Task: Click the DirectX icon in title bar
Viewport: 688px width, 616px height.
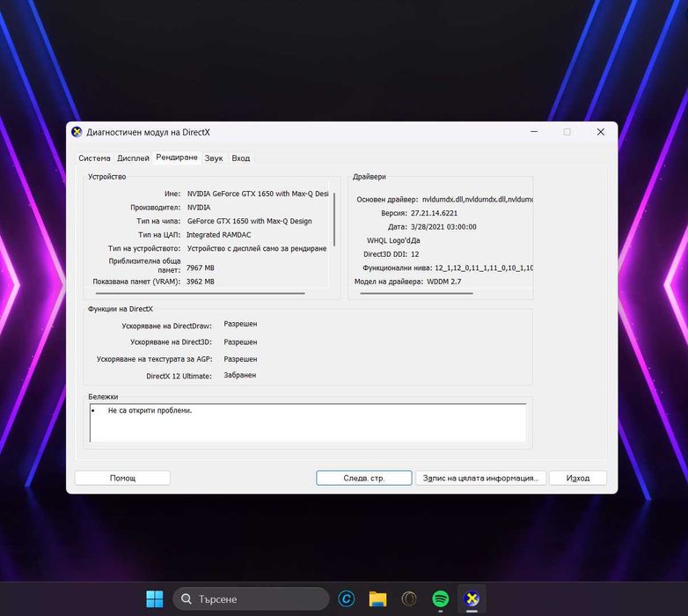Action: 77,132
